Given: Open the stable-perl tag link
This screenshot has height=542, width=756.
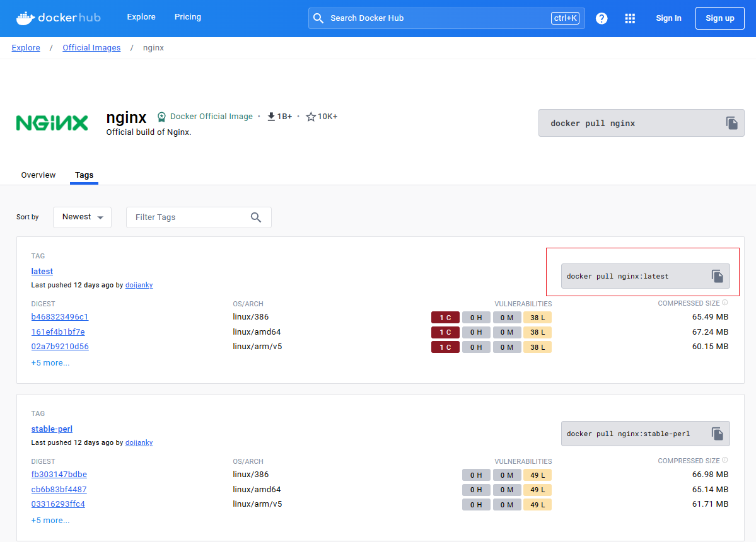Looking at the screenshot, I should coord(52,429).
